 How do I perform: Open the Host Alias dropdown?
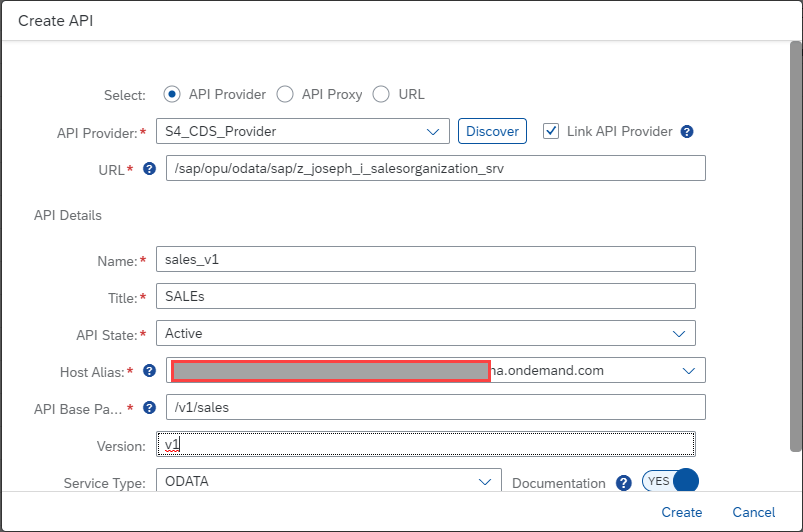pos(689,371)
